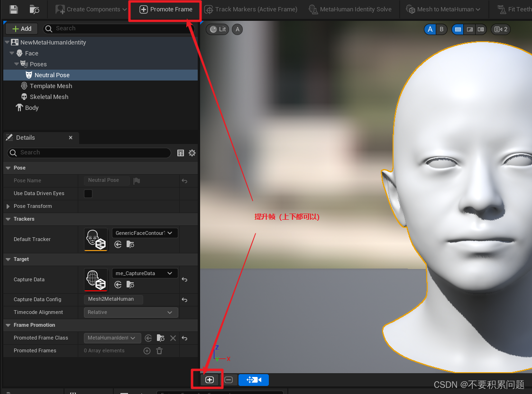Select dual side-by-side view mode
The height and width of the screenshot is (394, 532).
pos(481,29)
